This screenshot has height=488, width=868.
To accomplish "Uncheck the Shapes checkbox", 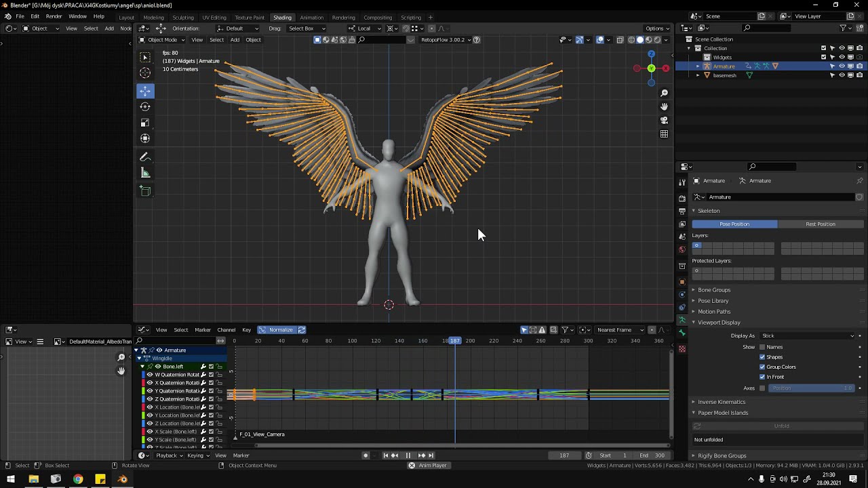I will (x=762, y=357).
